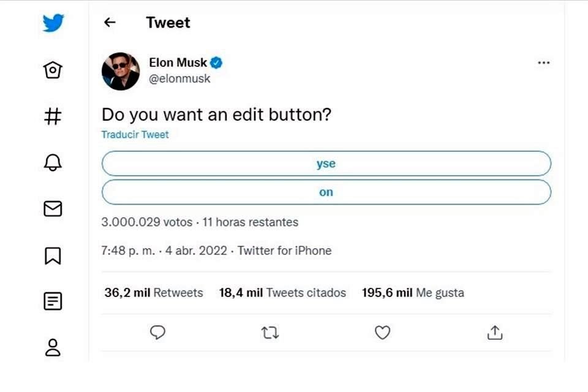Go back using the arrow

click(110, 23)
